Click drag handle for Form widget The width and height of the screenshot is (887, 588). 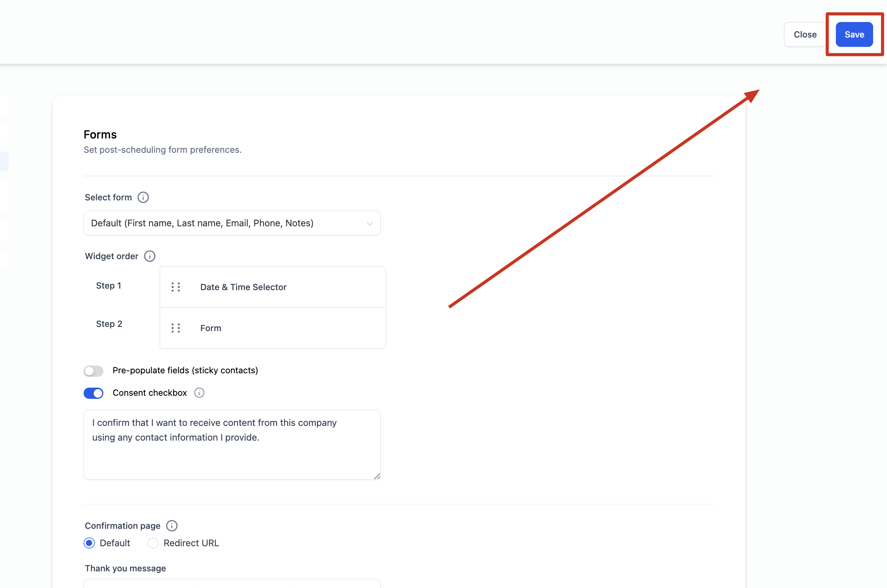pos(176,328)
